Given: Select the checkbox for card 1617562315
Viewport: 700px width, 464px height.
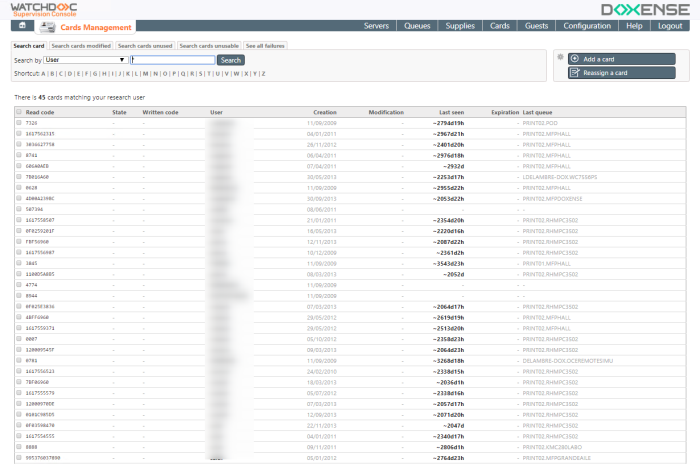Looking at the screenshot, I should point(18,133).
